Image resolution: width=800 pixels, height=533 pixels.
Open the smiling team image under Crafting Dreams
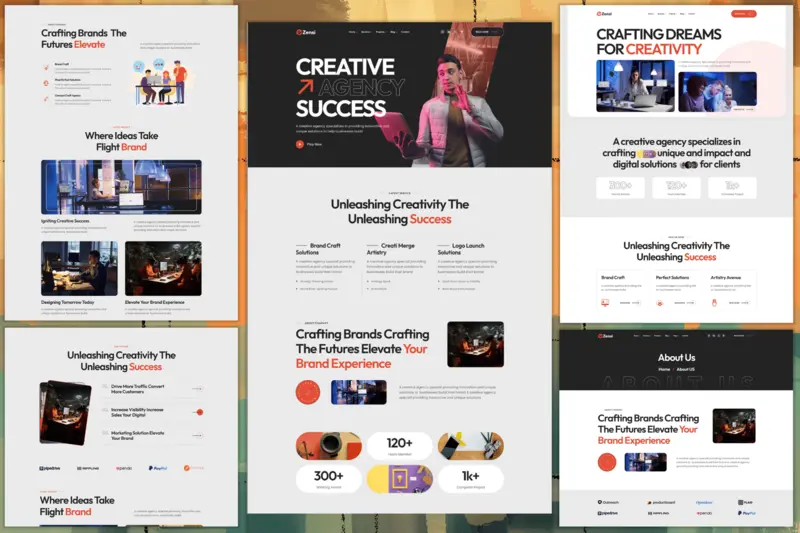tap(717, 92)
